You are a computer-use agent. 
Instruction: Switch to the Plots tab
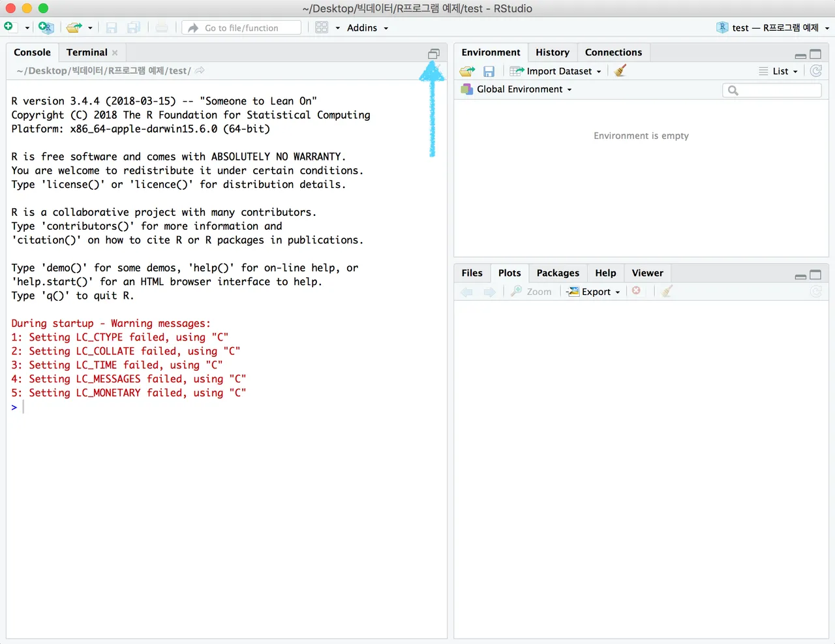pyautogui.click(x=509, y=273)
